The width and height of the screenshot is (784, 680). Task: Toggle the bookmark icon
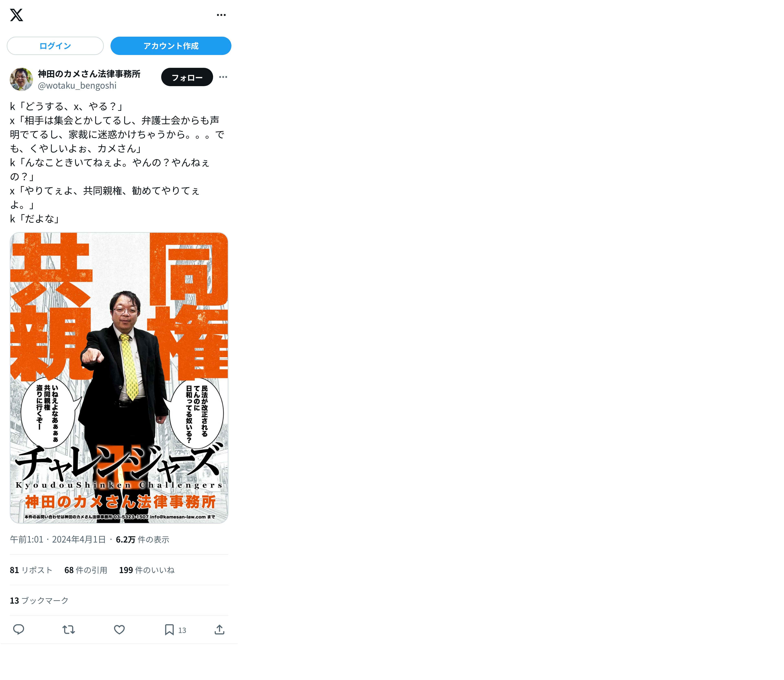pos(169,630)
